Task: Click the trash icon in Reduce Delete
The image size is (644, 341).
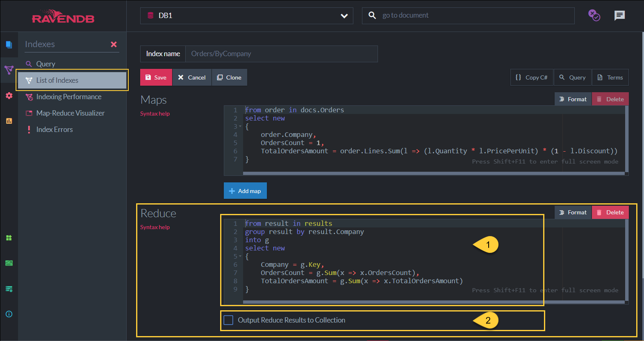Action: point(599,212)
